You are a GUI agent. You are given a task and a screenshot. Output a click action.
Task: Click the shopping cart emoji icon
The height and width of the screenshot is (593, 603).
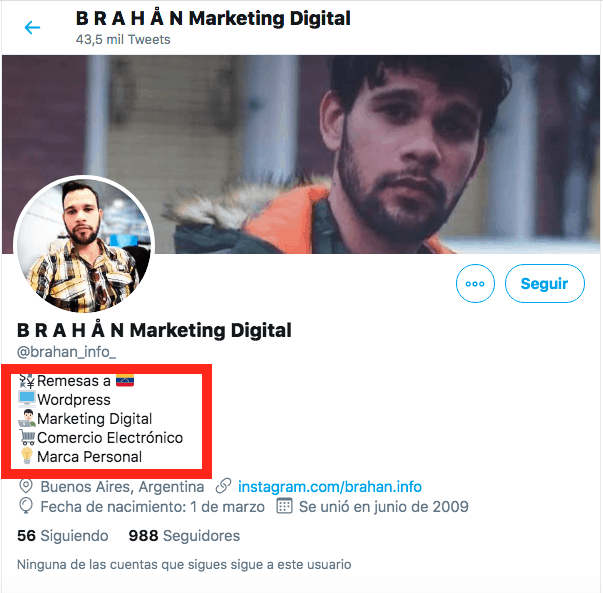(27, 438)
